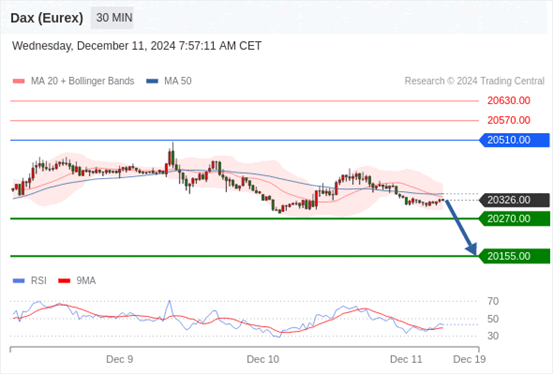Toggle the RSI legend entry
This screenshot has width=553, height=375.
(30, 281)
